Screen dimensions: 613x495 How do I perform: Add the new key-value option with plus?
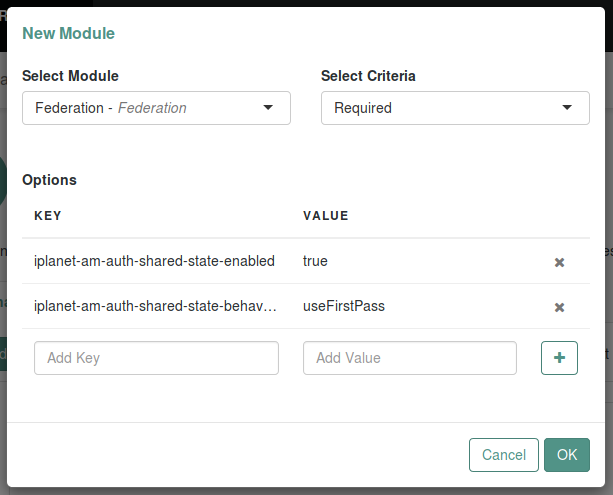pyautogui.click(x=559, y=358)
